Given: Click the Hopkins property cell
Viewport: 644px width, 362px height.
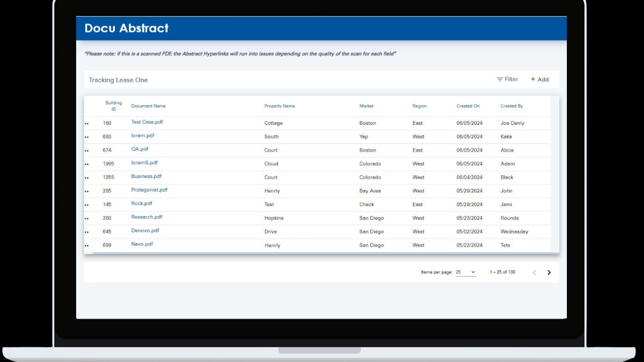Looking at the screenshot, I should pyautogui.click(x=274, y=218).
